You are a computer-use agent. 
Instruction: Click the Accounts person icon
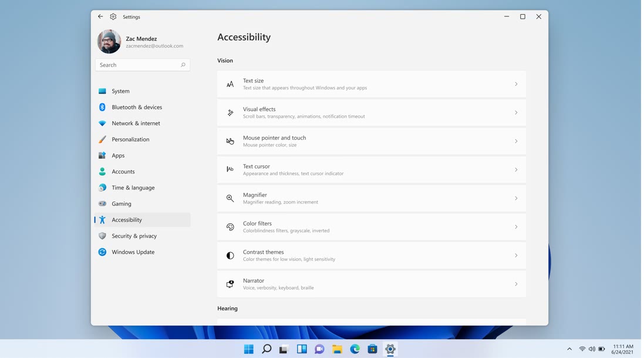click(x=102, y=171)
